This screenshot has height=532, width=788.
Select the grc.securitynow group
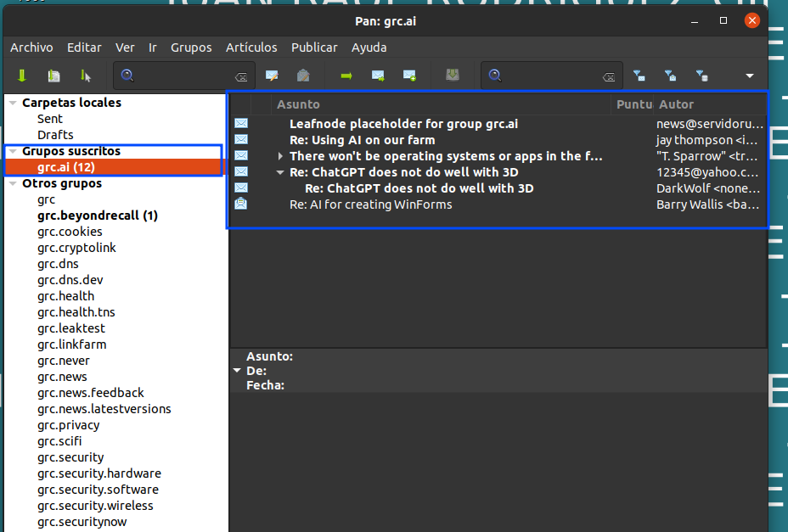(x=82, y=522)
